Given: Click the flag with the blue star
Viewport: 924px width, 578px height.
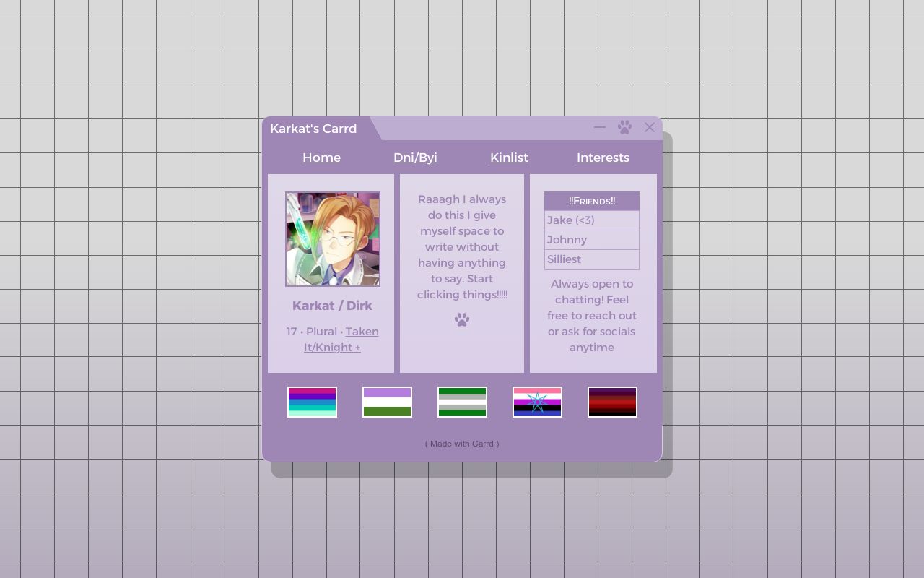Looking at the screenshot, I should (537, 402).
